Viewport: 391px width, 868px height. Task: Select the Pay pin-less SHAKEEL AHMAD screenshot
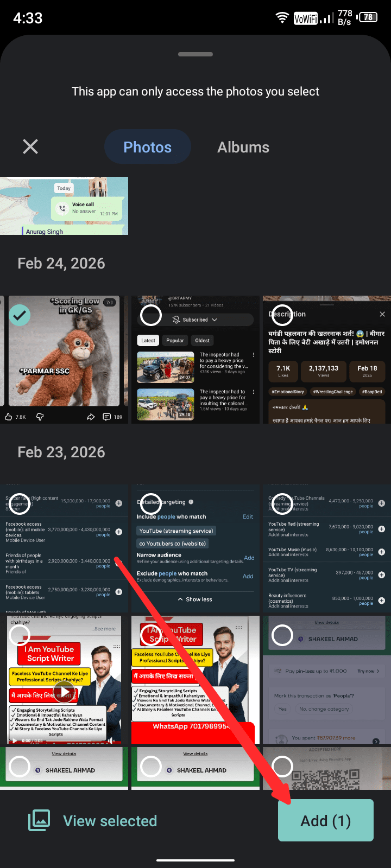point(282,635)
